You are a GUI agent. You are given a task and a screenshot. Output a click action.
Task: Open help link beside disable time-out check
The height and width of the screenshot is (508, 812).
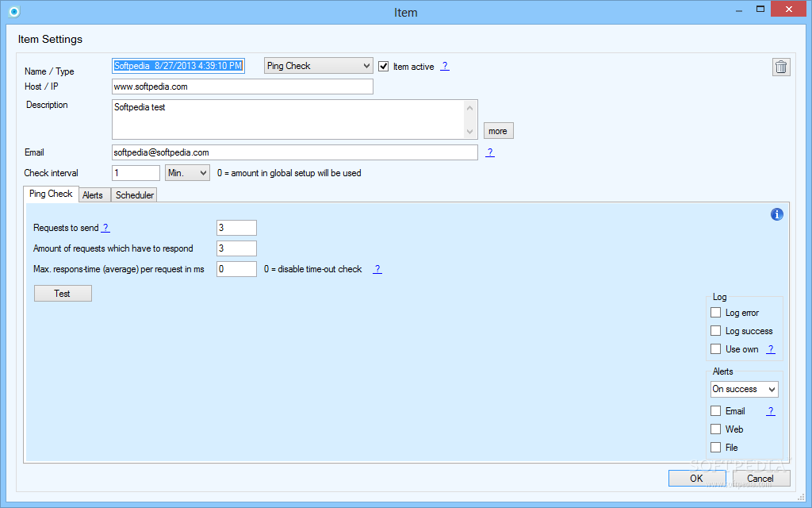[377, 268]
